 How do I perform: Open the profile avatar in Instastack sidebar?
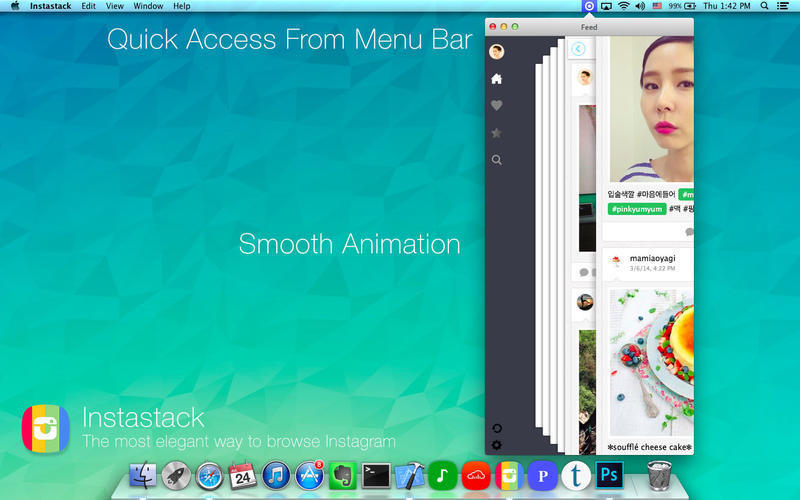496,52
